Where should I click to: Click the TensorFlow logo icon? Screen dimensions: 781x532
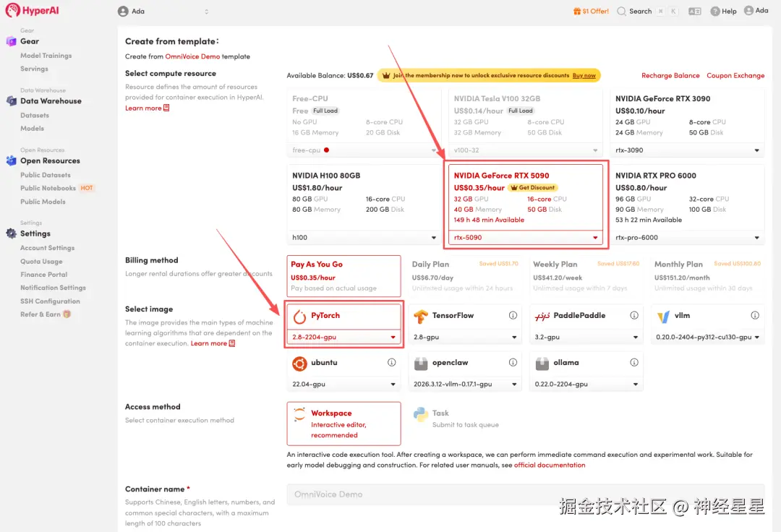[x=421, y=317]
